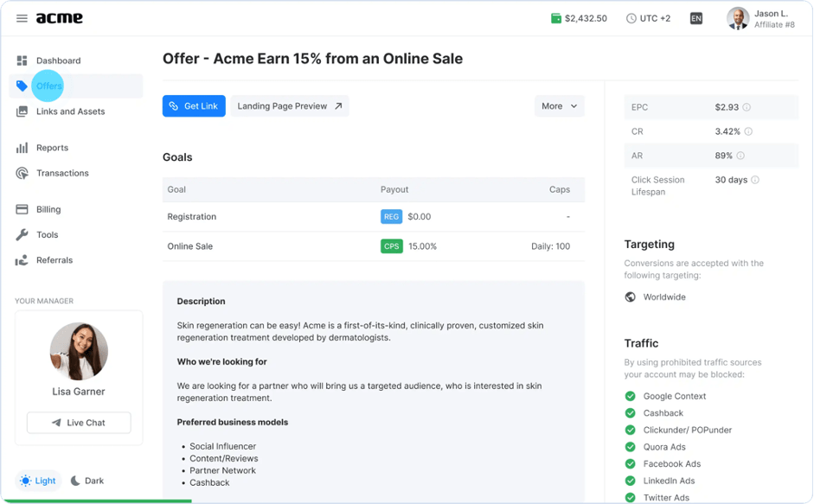Click the Cashback traffic check icon
Viewport: 814px width, 504px height.
pyautogui.click(x=631, y=414)
